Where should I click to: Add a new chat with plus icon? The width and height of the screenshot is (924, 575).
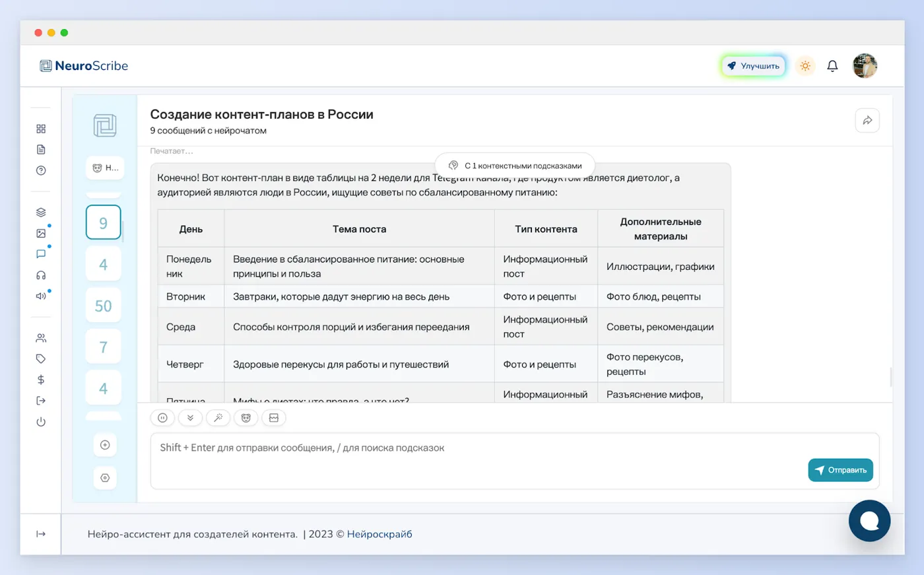click(105, 445)
